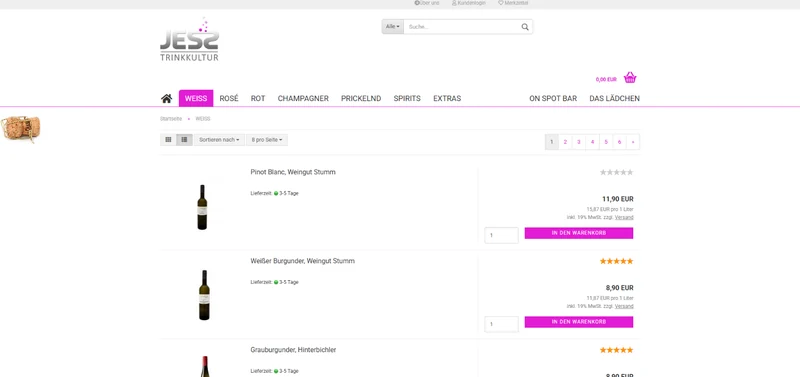Click the 0,00 EUR cart total
This screenshot has width=800, height=377.
(x=606, y=80)
